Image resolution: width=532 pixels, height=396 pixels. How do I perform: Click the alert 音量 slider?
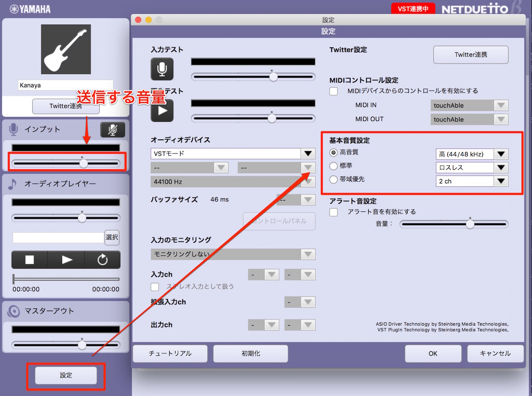[x=454, y=224]
